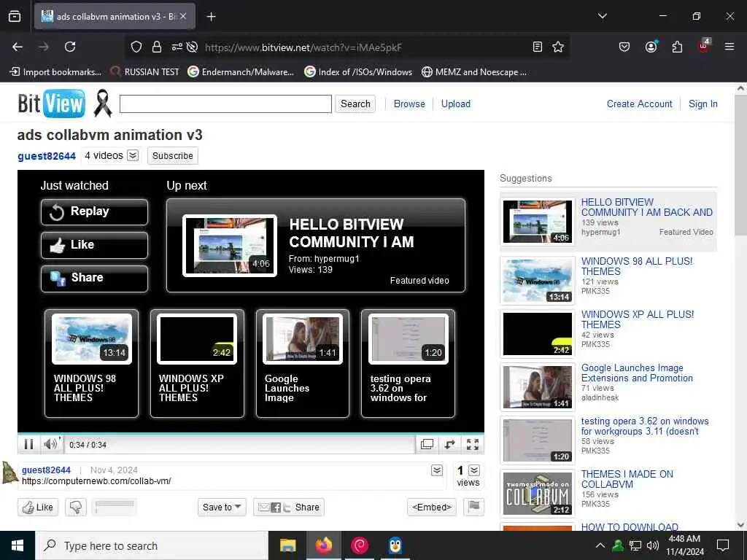Click Replay in the end screen
This screenshot has width=747, height=560.
(94, 212)
